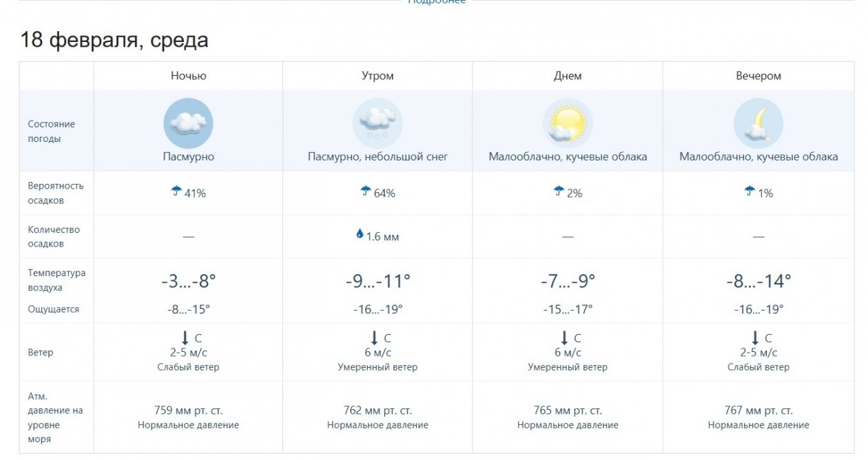Click the umbrella icon next to 1%
The height and width of the screenshot is (460, 868).
pos(750,191)
